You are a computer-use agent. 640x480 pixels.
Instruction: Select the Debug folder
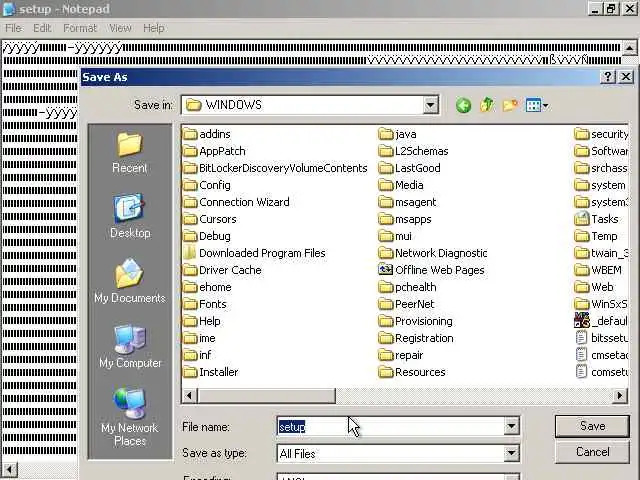click(x=207, y=236)
